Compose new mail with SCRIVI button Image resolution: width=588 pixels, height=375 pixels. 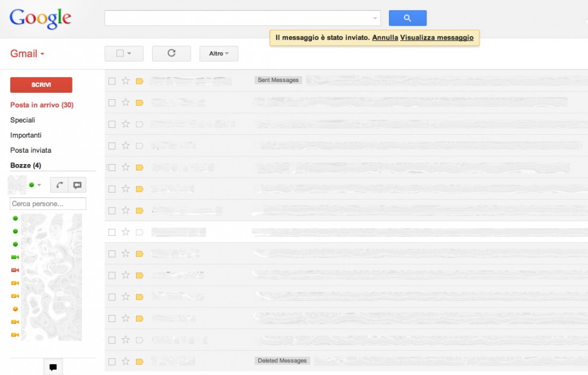(41, 85)
